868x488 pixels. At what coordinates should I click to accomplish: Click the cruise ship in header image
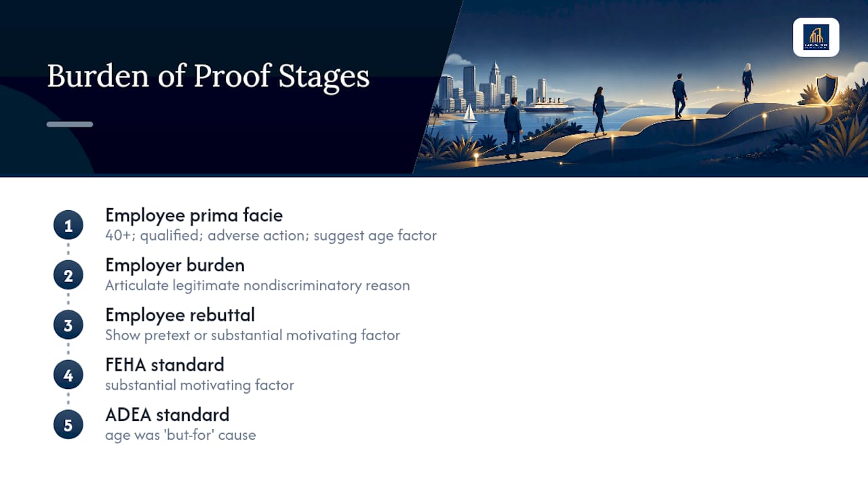pyautogui.click(x=549, y=105)
